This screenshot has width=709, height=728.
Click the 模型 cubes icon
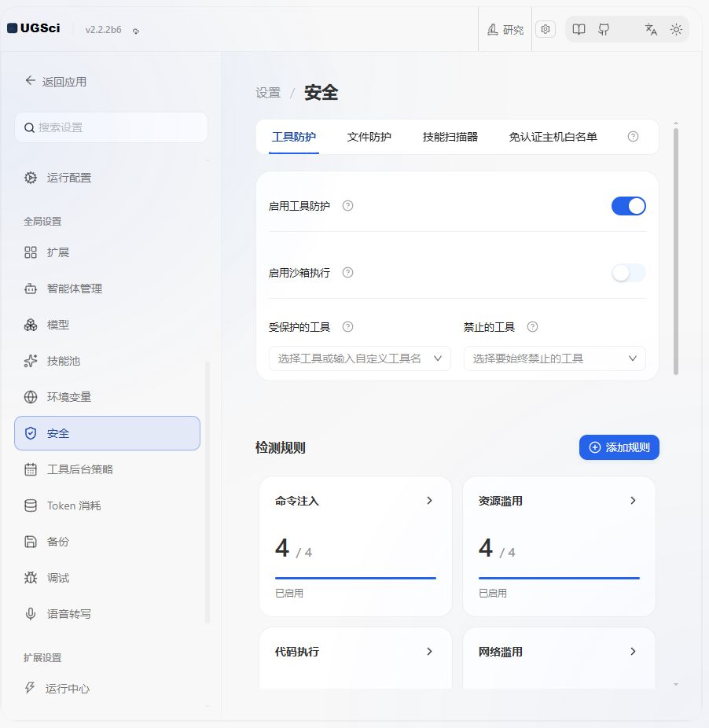point(31,325)
